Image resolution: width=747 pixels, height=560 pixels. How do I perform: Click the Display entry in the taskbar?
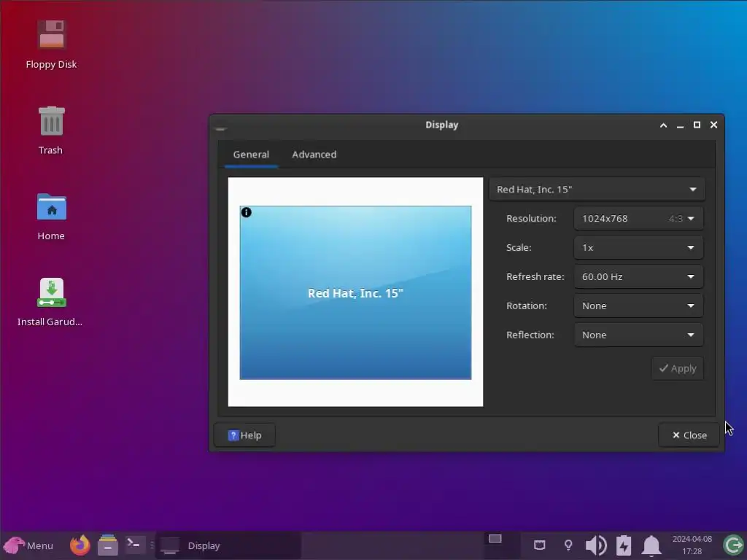[x=228, y=545]
